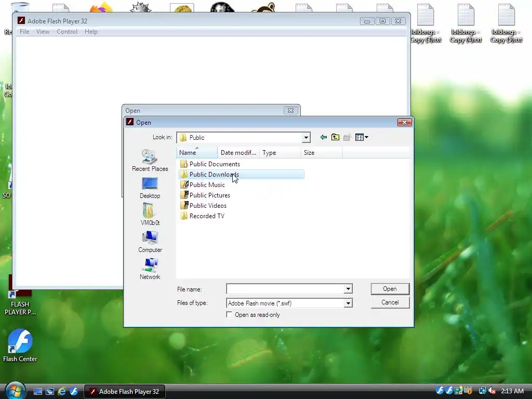Sort by the Size column header
This screenshot has width=532, height=399.
click(321, 153)
